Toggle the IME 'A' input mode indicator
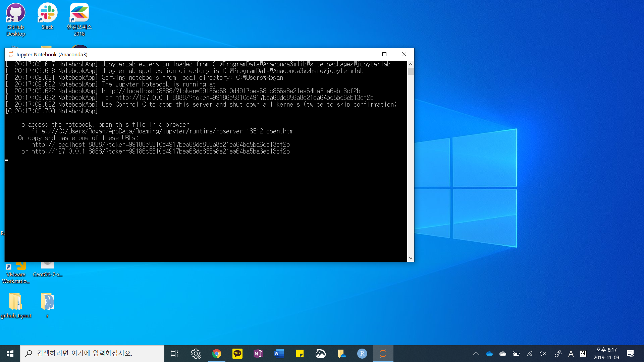 [x=571, y=354]
